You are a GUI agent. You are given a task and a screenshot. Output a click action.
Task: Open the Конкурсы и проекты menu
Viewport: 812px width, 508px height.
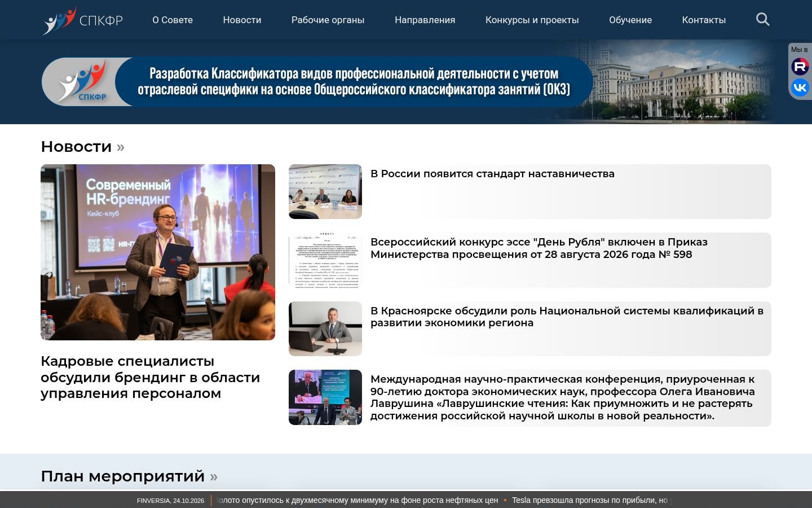pos(532,20)
